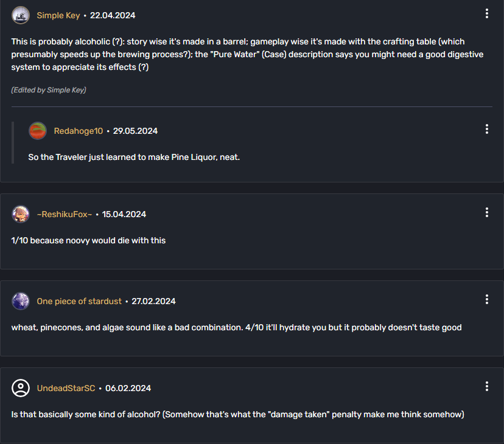Click One piece of stardust's avatar
This screenshot has width=504, height=444.
[21, 301]
